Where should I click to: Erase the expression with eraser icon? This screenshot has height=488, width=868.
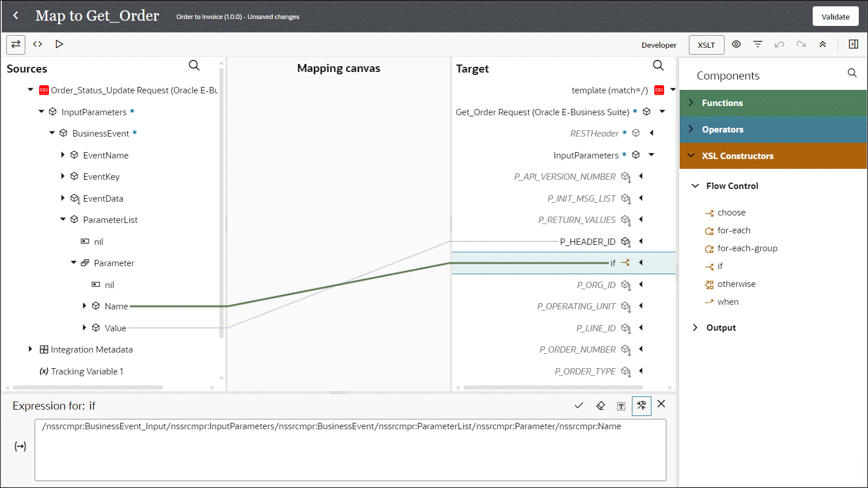600,406
